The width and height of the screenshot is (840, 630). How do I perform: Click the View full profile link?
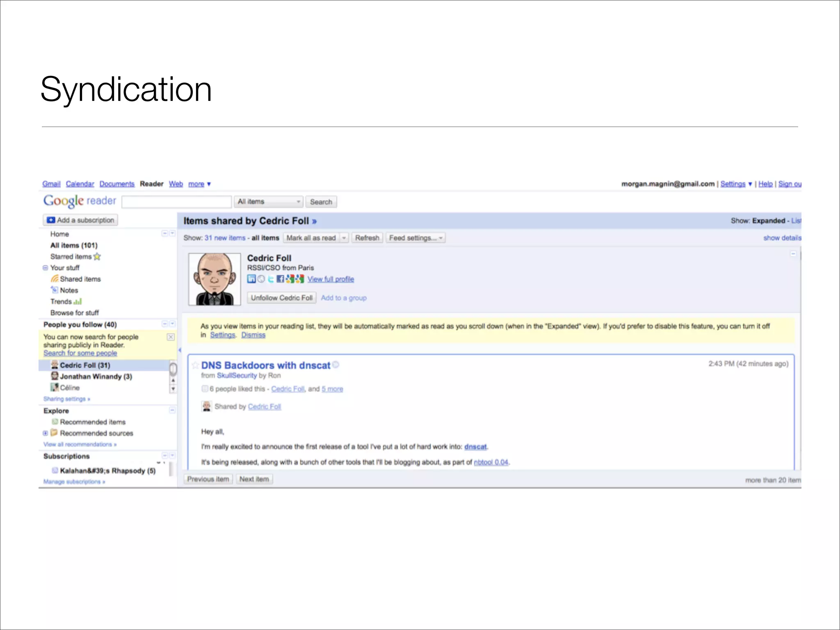click(x=331, y=279)
